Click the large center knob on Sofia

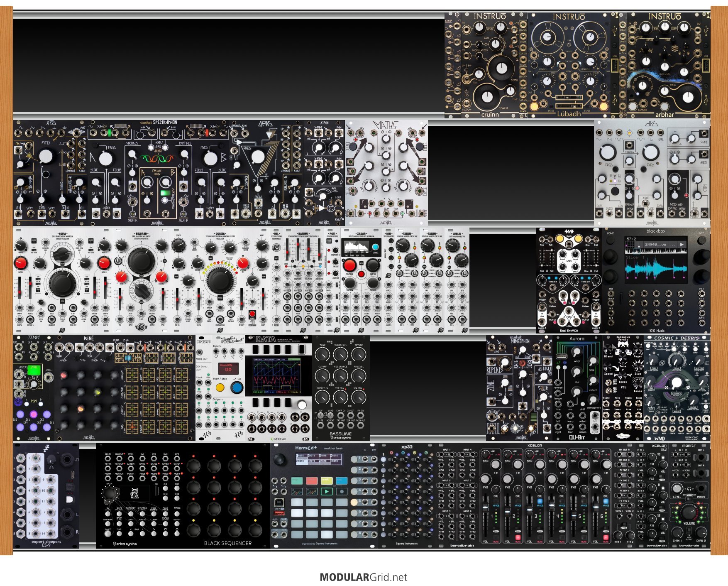[x=62, y=283]
